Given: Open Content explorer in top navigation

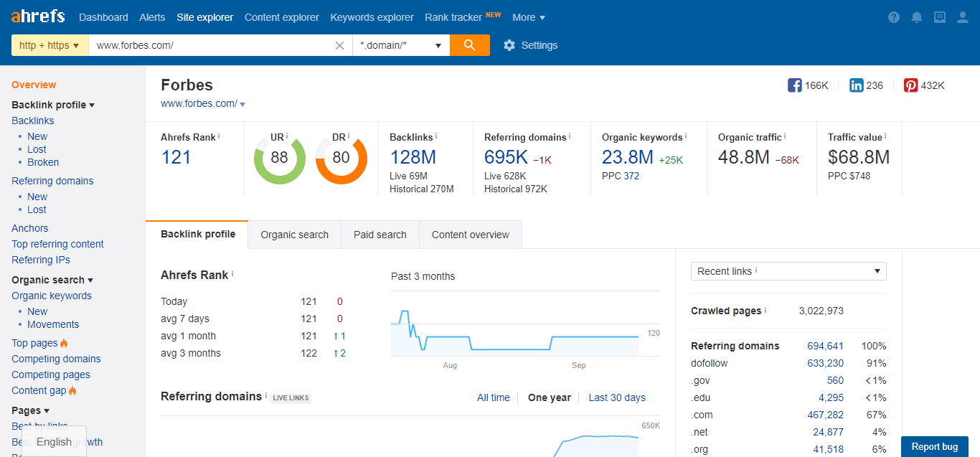Looking at the screenshot, I should pos(282,17).
